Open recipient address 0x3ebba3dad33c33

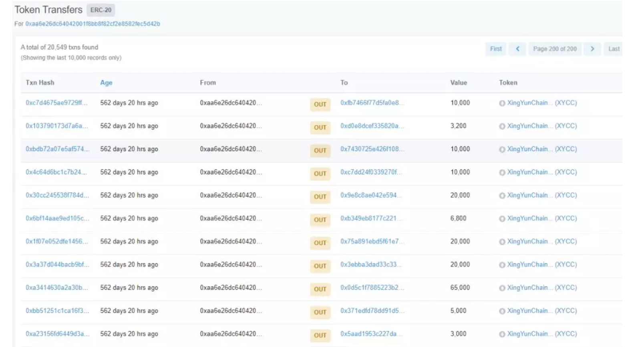pyautogui.click(x=370, y=264)
